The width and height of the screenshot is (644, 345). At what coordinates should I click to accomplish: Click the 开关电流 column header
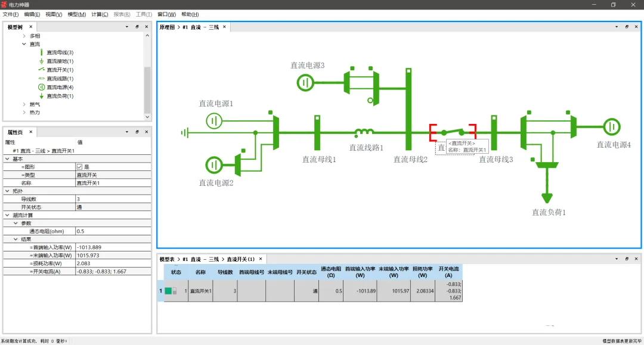(x=448, y=272)
